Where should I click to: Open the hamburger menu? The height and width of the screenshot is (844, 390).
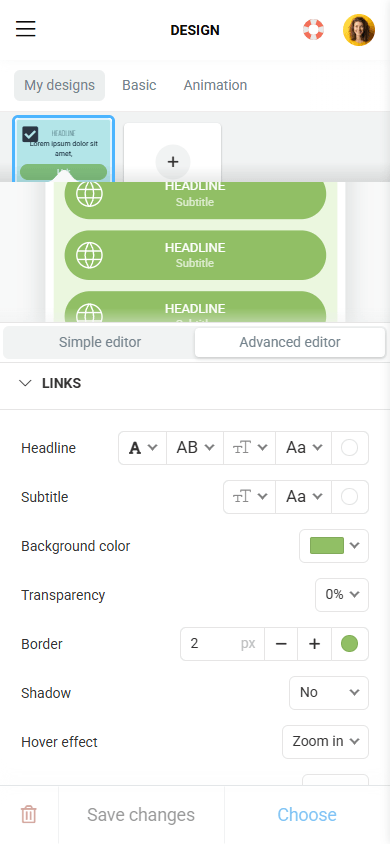[25, 29]
